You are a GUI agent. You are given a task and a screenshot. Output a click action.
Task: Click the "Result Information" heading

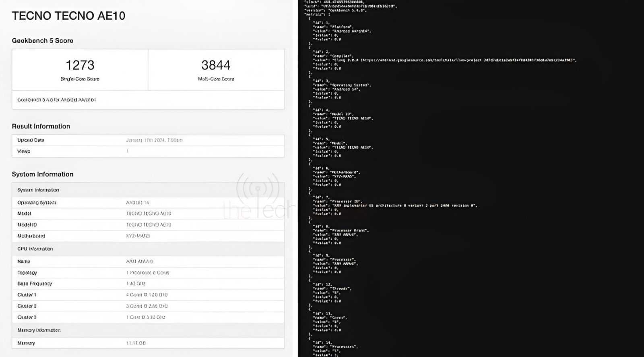(41, 126)
